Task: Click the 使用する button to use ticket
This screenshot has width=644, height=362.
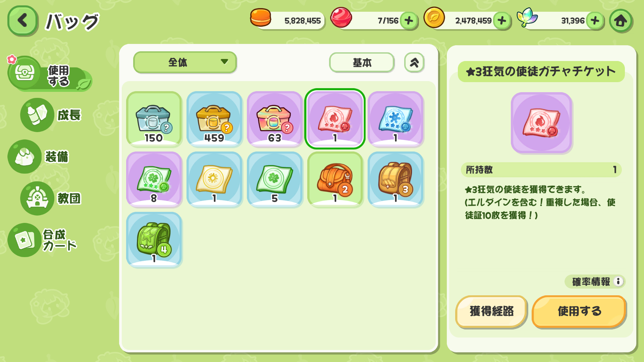Action: (579, 311)
